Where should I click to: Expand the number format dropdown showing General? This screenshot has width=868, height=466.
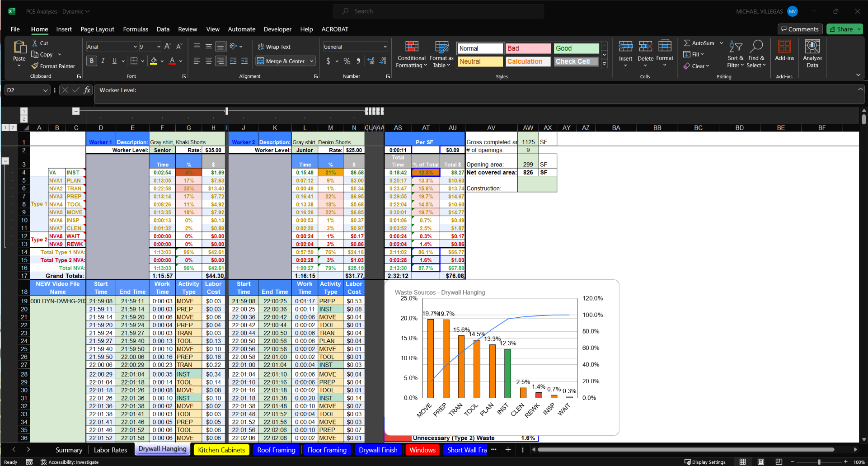385,47
